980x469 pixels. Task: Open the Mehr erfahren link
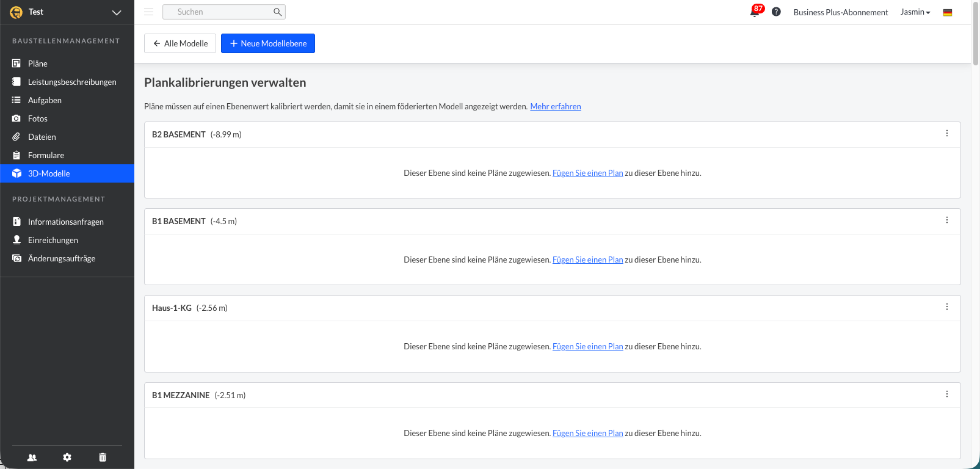[555, 106]
